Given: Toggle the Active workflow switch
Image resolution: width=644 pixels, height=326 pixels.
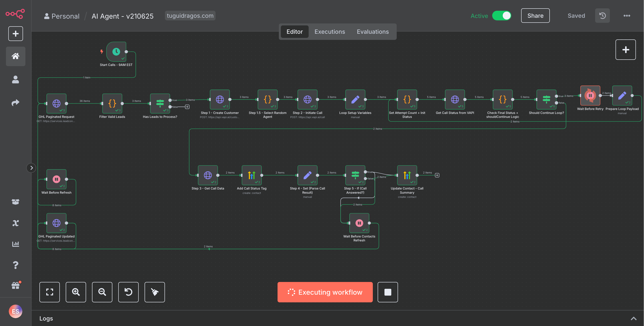Looking at the screenshot, I should click(x=501, y=16).
